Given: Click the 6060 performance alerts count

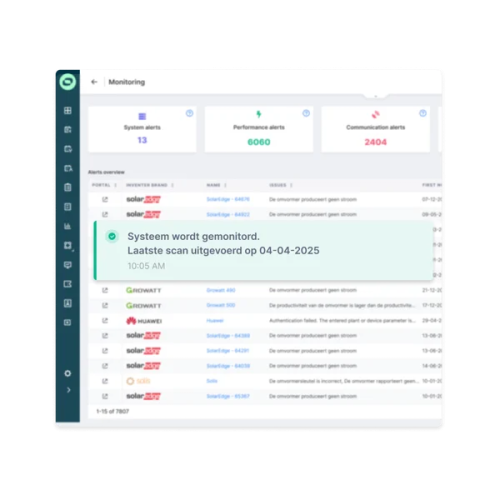Looking at the screenshot, I should [259, 142].
